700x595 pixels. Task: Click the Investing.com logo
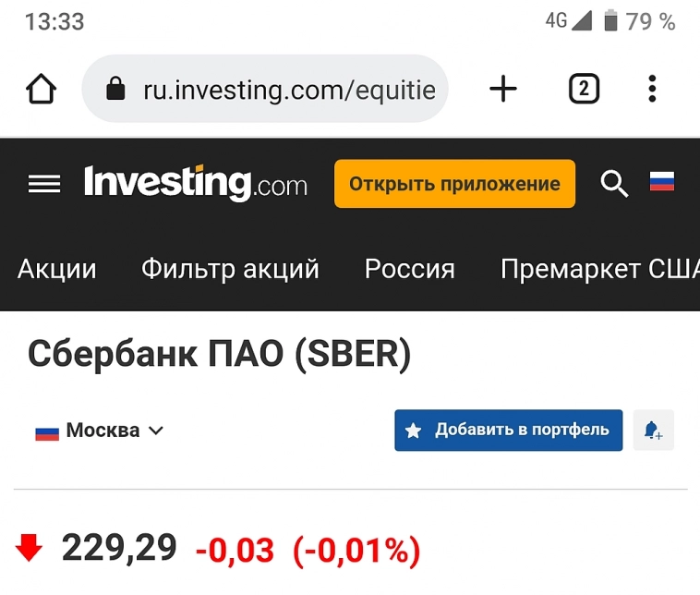coord(196,184)
